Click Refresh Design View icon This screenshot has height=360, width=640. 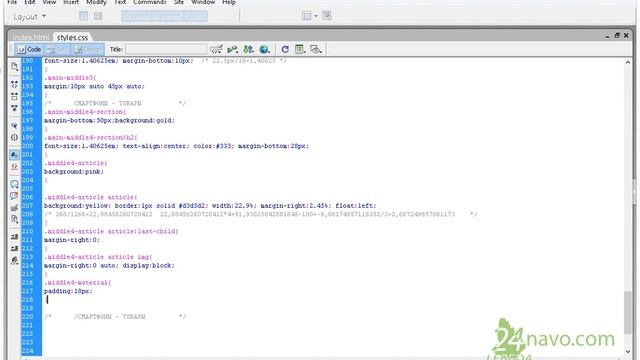tap(285, 49)
